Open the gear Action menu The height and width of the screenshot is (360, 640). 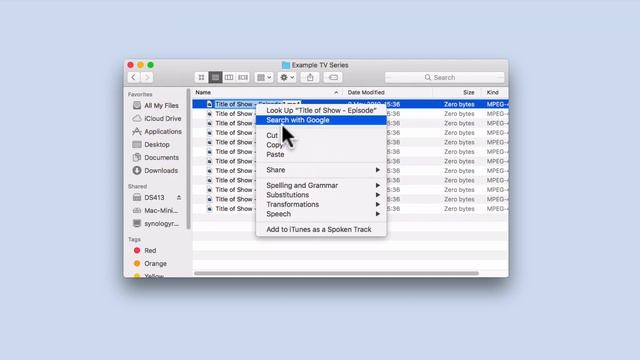[287, 78]
